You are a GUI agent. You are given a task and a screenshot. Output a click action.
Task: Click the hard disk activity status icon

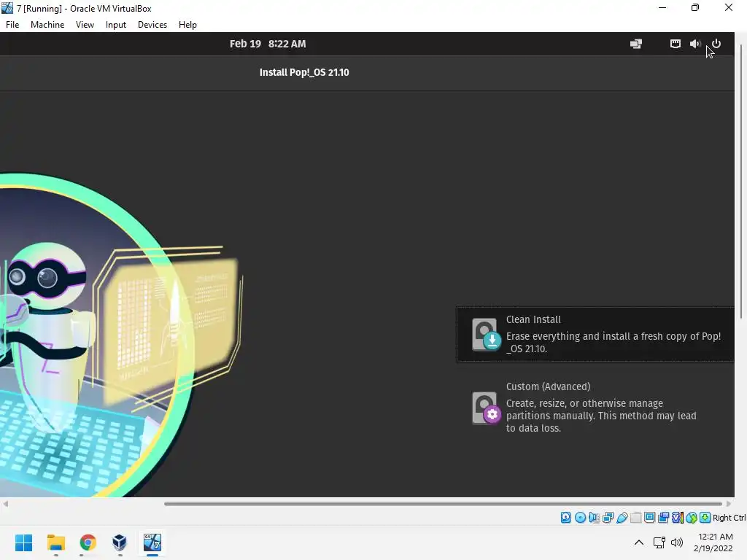pyautogui.click(x=565, y=518)
